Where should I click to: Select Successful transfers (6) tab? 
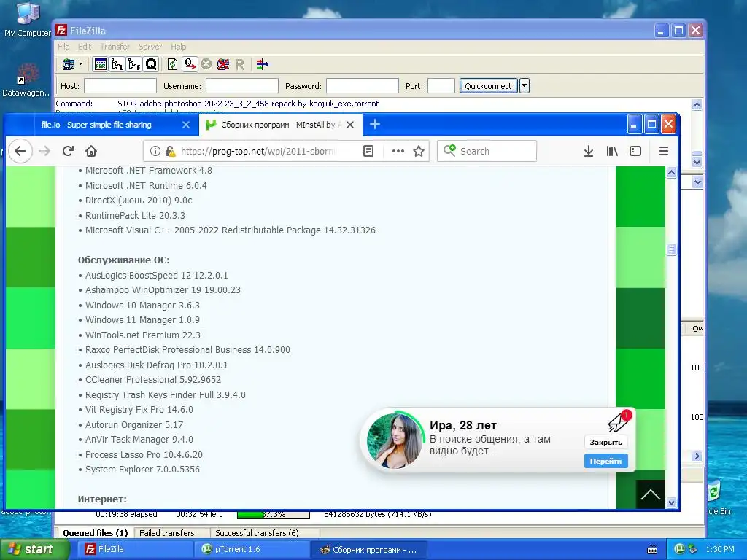[x=257, y=533]
